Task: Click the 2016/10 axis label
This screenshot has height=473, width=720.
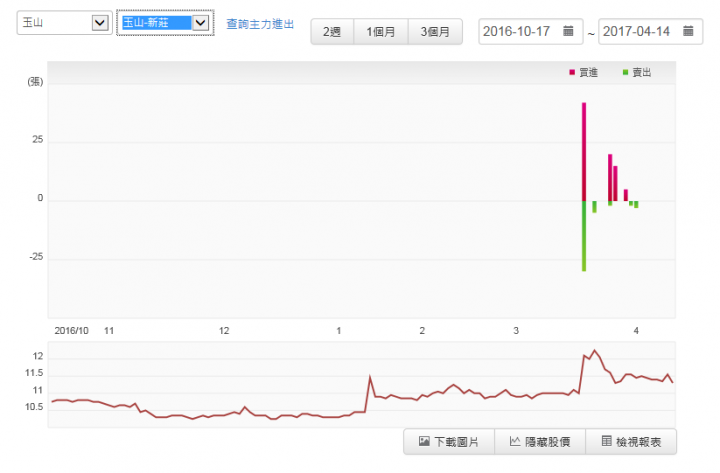Action: (x=71, y=331)
